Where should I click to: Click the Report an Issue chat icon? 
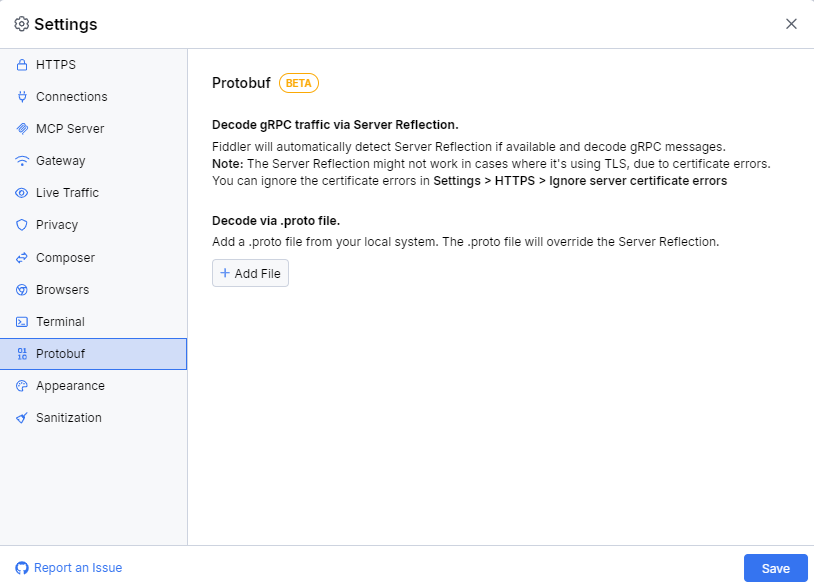(22, 567)
